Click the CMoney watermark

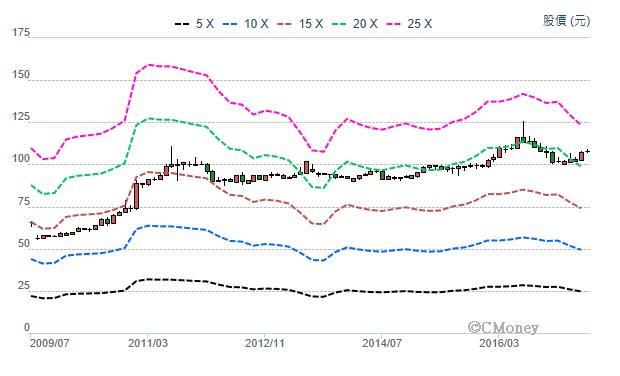click(503, 327)
